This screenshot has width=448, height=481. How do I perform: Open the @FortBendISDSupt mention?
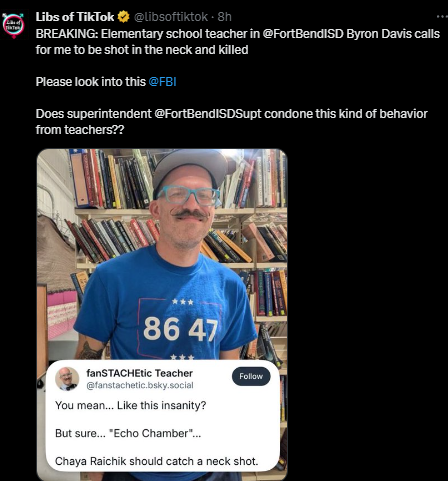click(x=208, y=114)
